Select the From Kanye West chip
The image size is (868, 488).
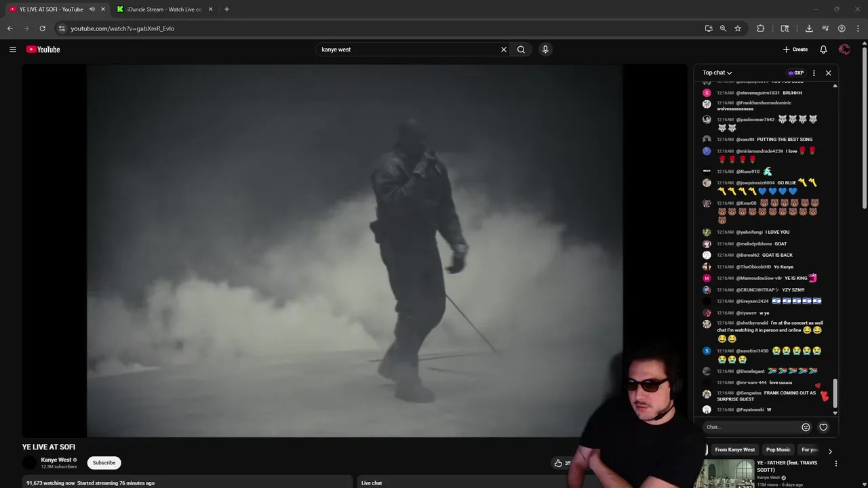coord(734,449)
